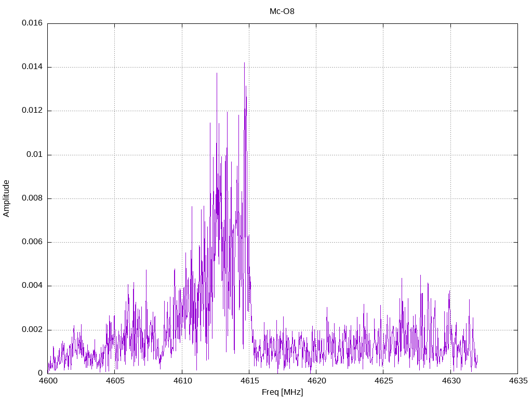Click the tip of the tallest spectrum peak

tap(244, 63)
